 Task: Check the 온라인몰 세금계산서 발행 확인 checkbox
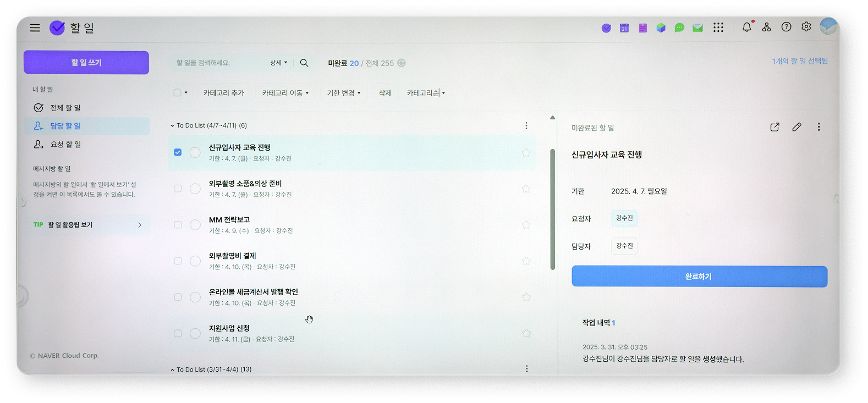pos(178,297)
